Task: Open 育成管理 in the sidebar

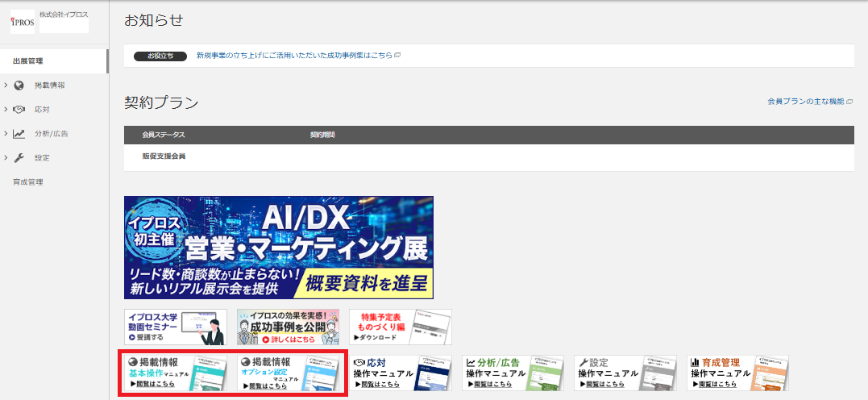Action: coord(28,181)
